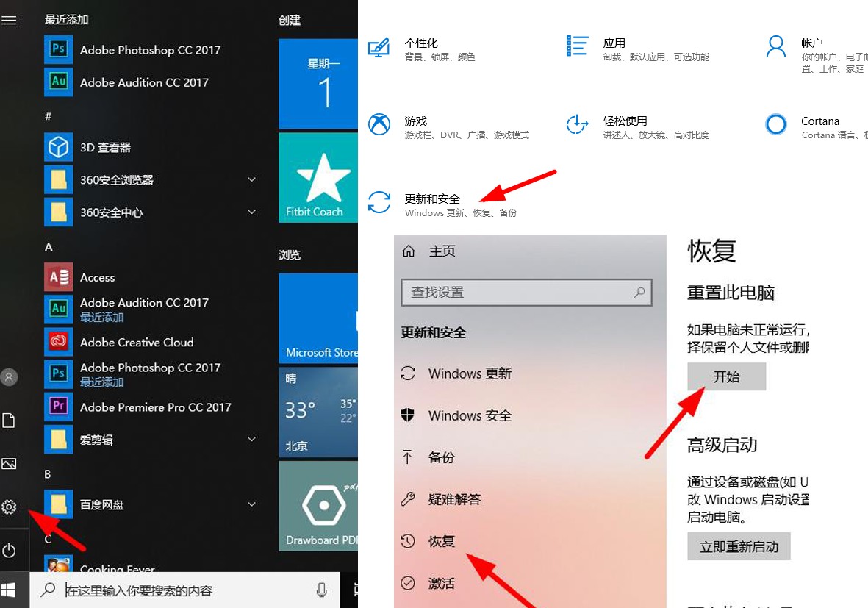The width and height of the screenshot is (868, 608).
Task: Open the weather tile for 北京
Action: click(318, 412)
